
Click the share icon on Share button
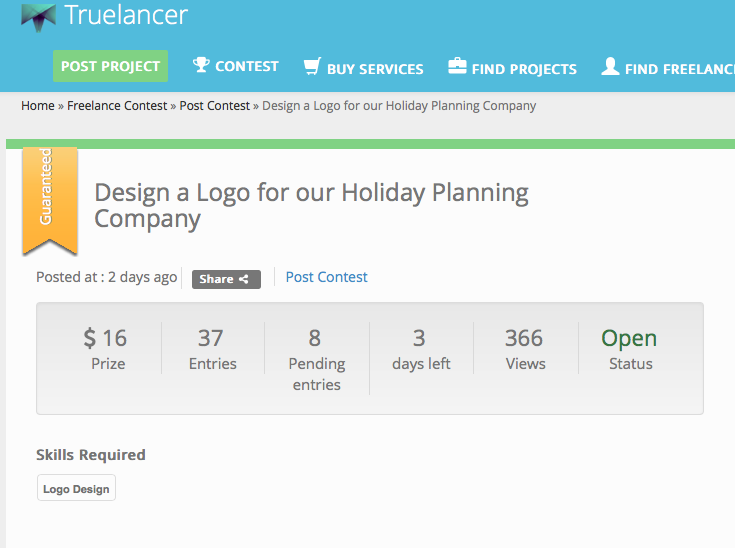pyautogui.click(x=244, y=280)
